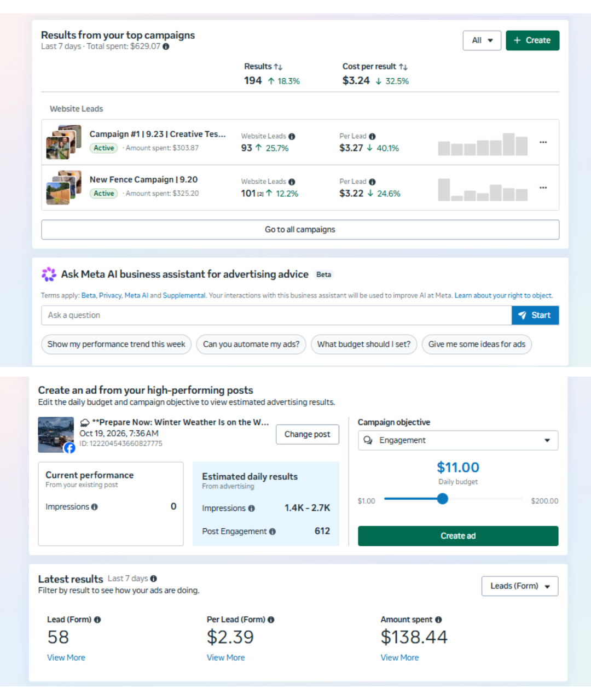591x700 pixels.
Task: Open Campaign objective Engagement dropdown
Action: [x=458, y=441]
